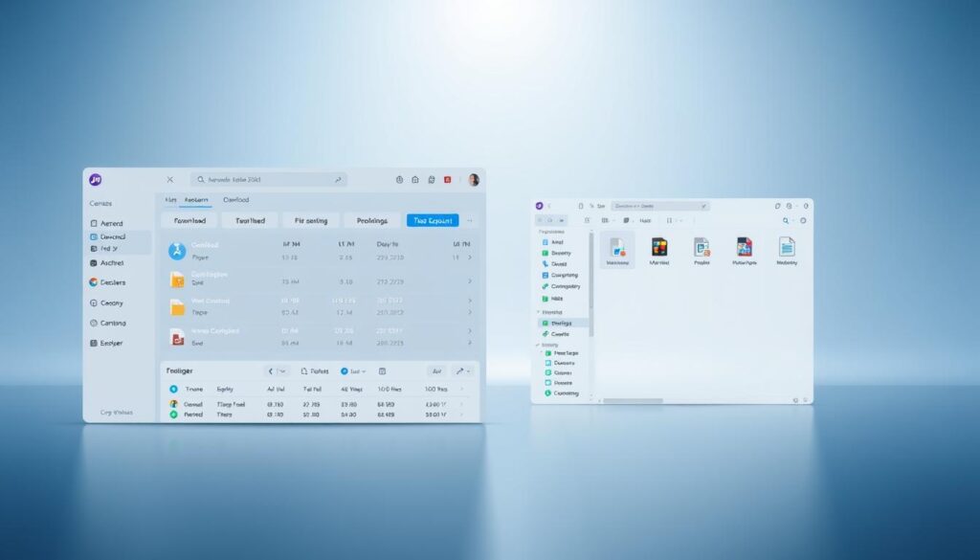Switch to the third tab below the search bar
The image size is (980, 560).
tap(235, 200)
